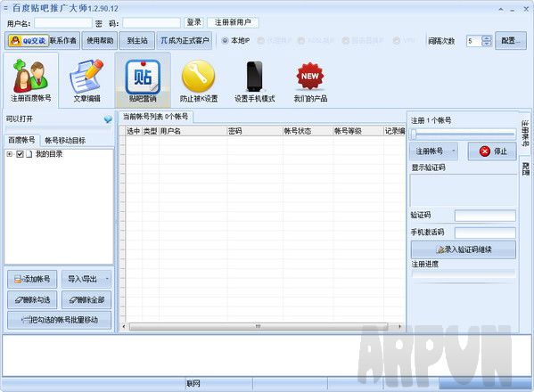Select the 当前帐号列表 0个帐号 tab
This screenshot has width=534, height=392.
(155, 117)
